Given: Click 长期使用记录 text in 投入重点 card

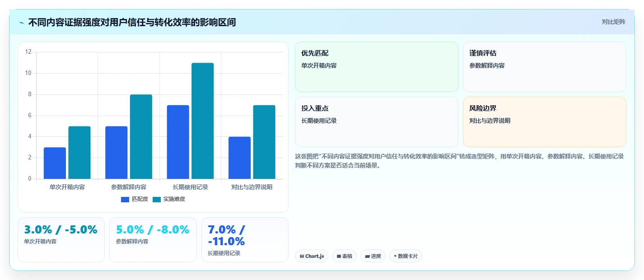Looking at the screenshot, I should pos(319,121).
